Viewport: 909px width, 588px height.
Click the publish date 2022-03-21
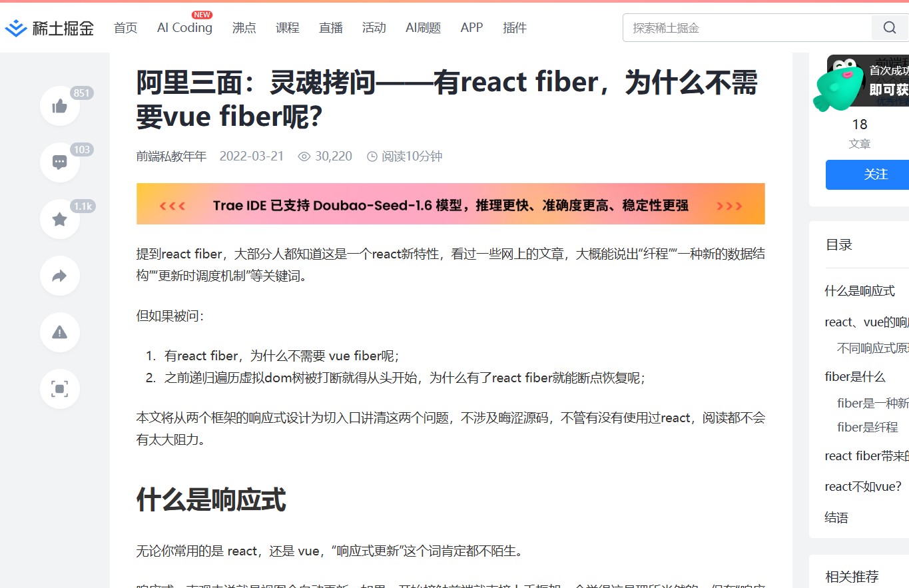(x=252, y=156)
